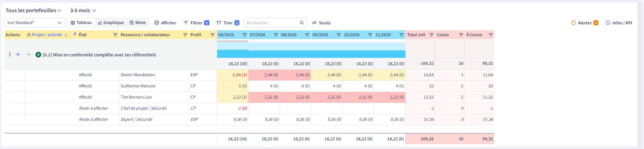Screen dimensions: 644x149
Task: Open the Infos / KPI panel
Action: [619, 23]
